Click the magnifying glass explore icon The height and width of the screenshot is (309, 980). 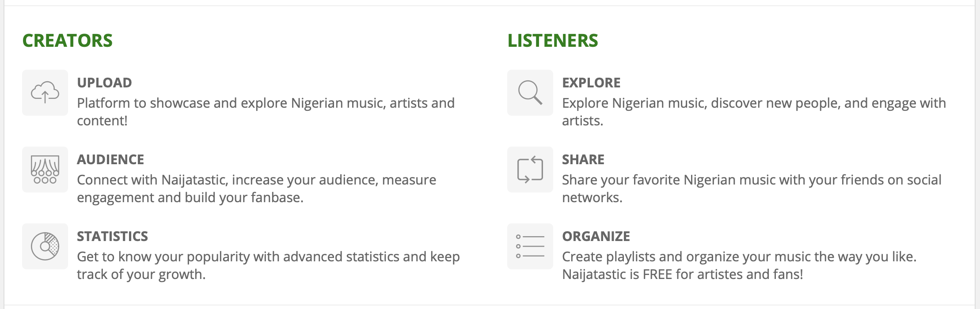click(x=530, y=93)
